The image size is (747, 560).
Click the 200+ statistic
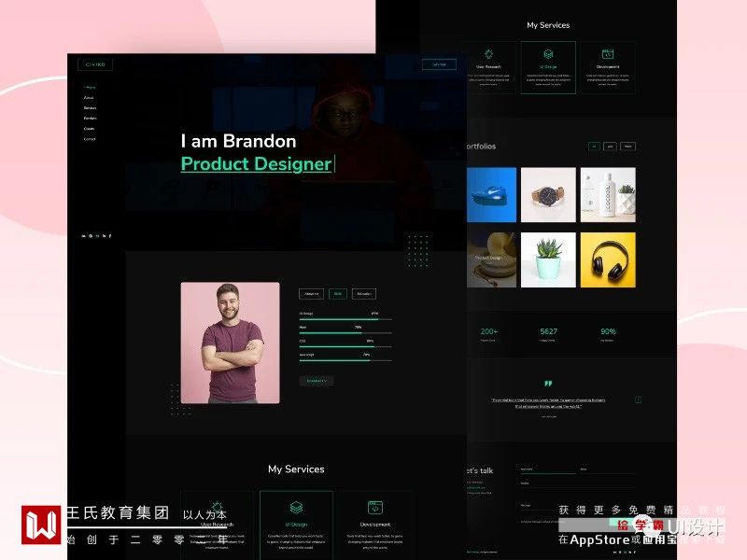coord(488,331)
